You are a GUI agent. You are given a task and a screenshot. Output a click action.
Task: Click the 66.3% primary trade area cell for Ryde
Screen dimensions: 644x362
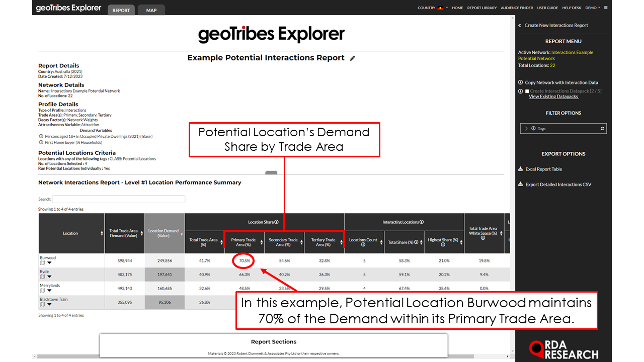[x=245, y=275]
